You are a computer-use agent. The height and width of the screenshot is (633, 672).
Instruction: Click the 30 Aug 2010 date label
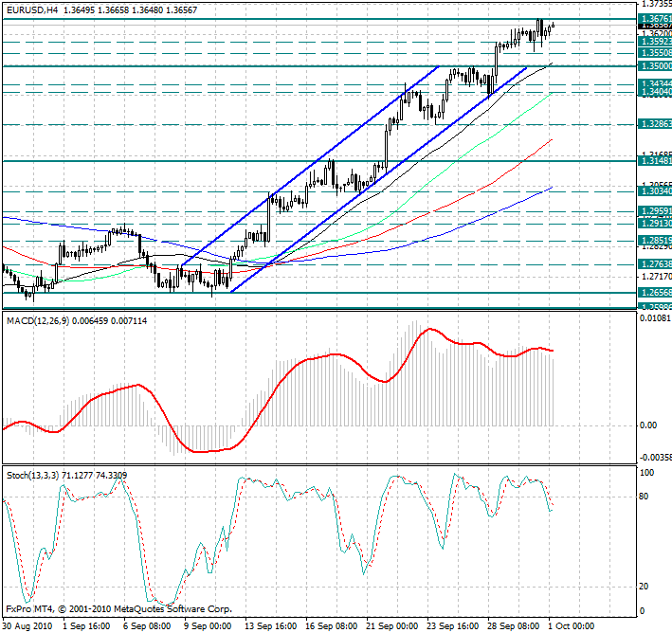[x=27, y=626]
